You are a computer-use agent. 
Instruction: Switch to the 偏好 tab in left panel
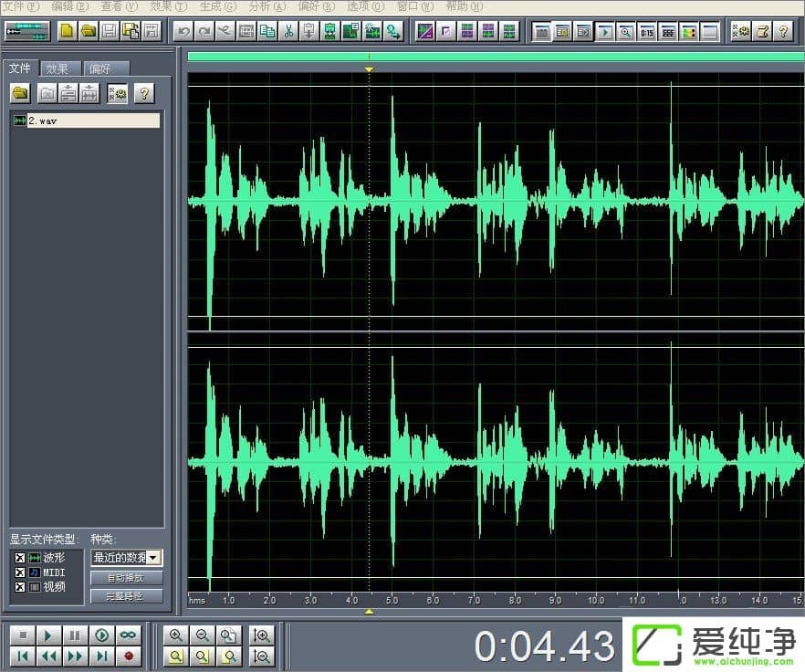pos(105,68)
